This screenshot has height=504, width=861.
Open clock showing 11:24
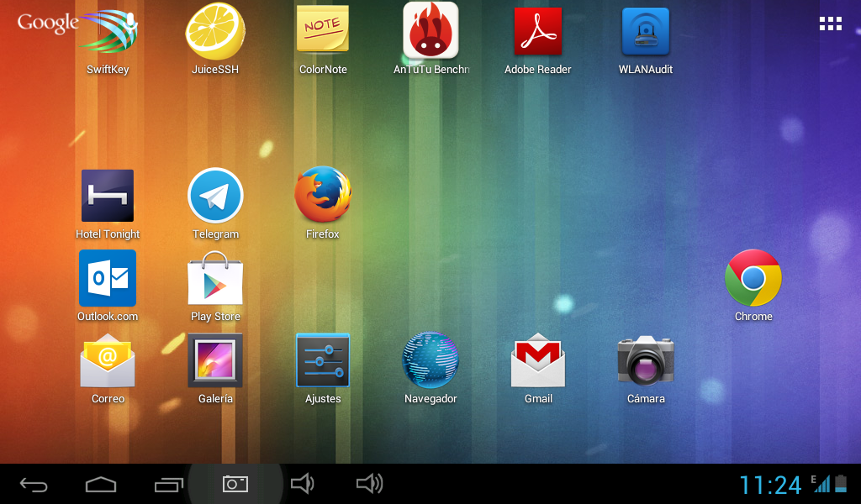(x=770, y=485)
